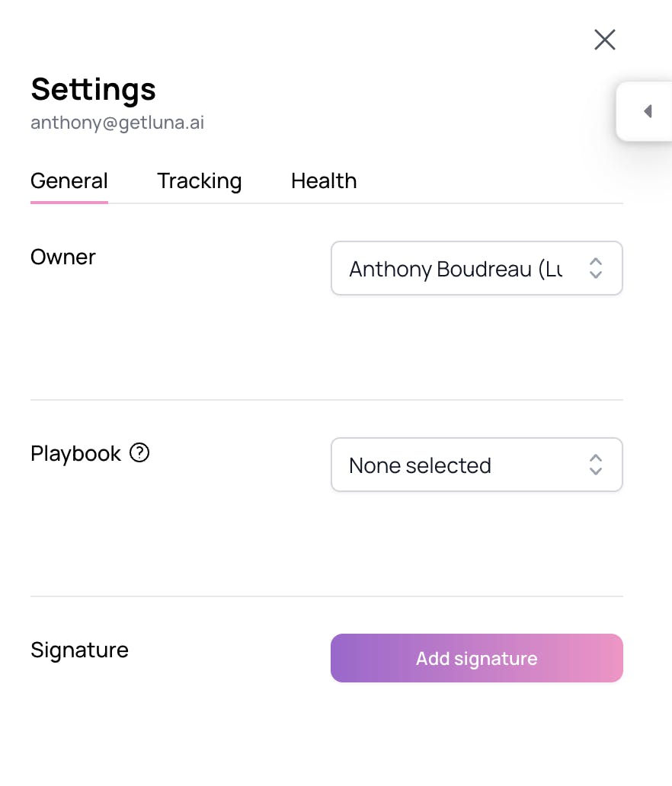Screen dimensions: 672x786
Task: Go to the Health tab
Action: [324, 181]
